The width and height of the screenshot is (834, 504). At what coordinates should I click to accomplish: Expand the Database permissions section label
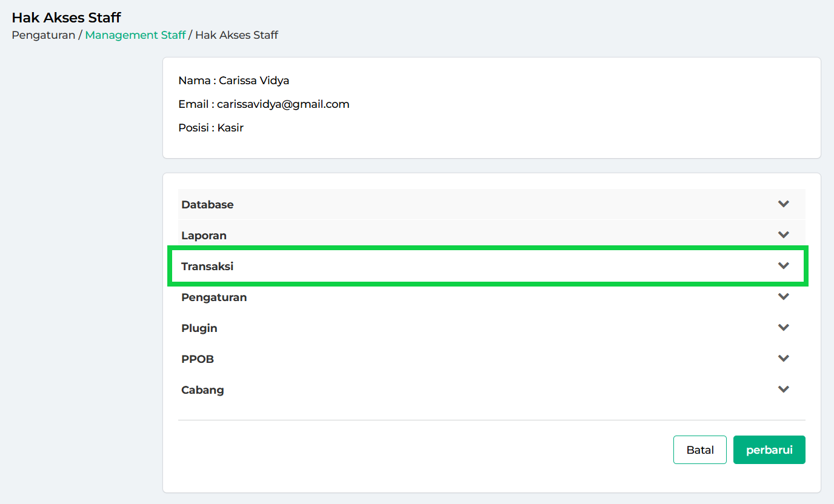coord(207,205)
